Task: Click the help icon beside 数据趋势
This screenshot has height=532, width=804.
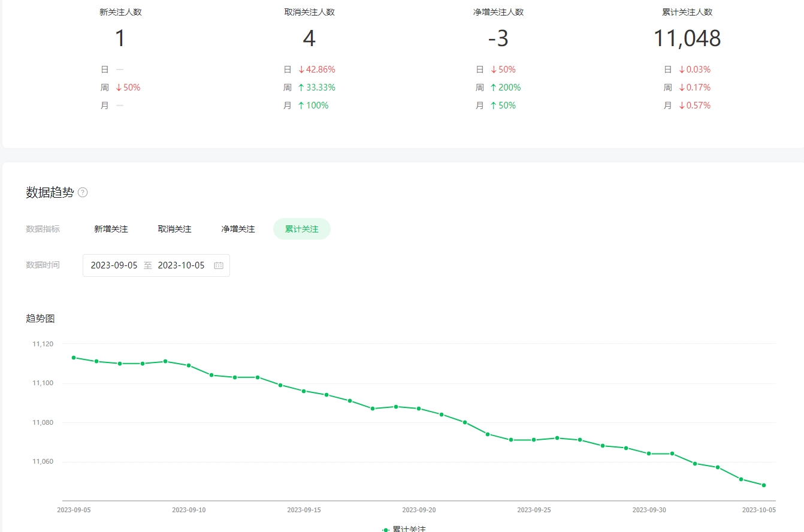Action: 83,192
